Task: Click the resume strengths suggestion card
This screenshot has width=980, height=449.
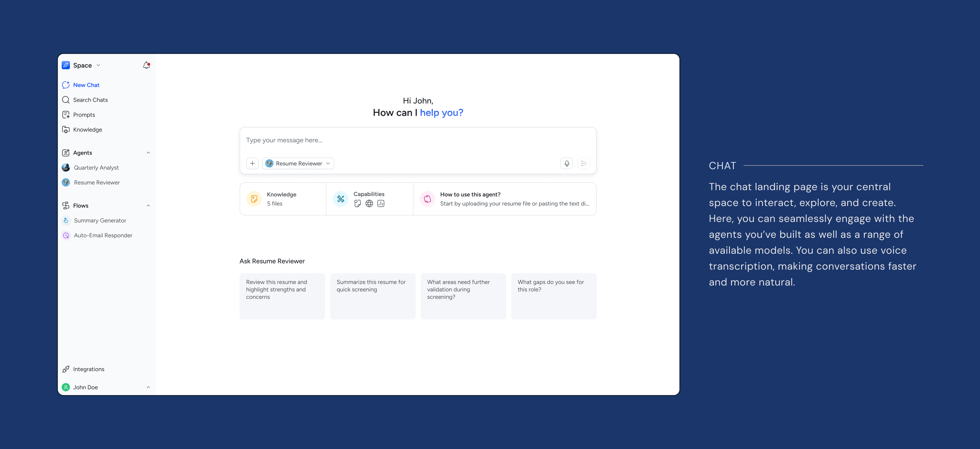Action: 282,296
